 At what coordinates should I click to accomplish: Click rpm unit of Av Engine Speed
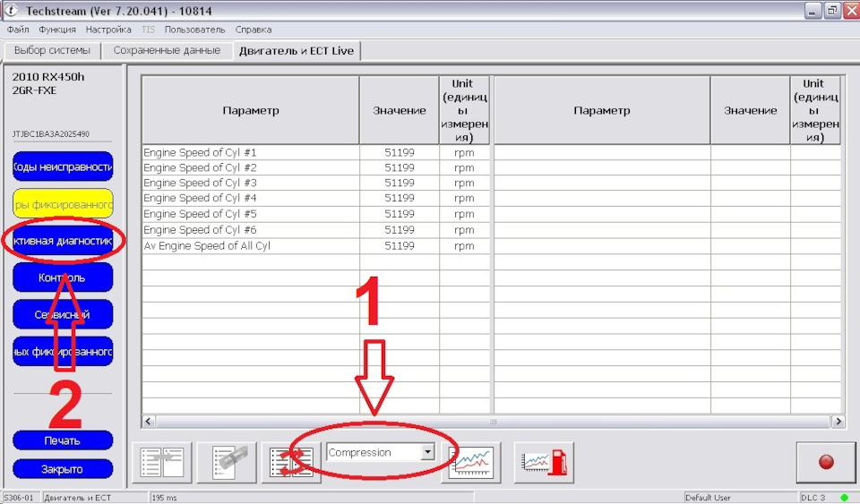(x=464, y=246)
